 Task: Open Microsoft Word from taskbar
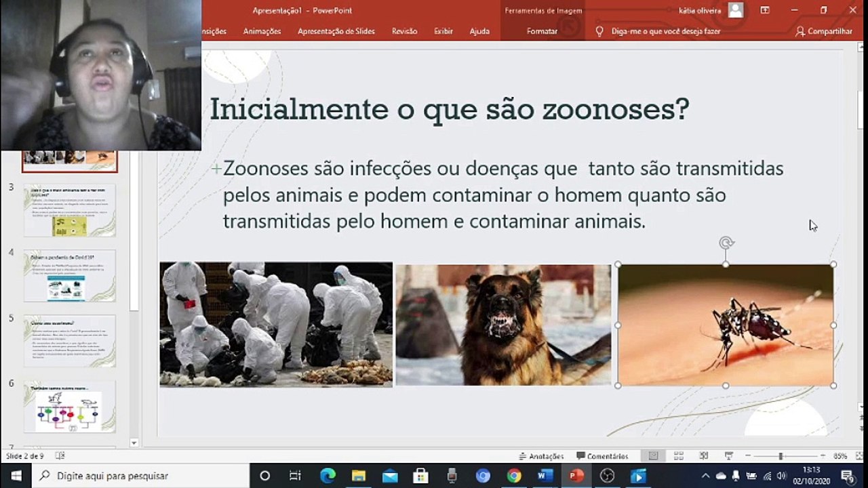click(545, 476)
